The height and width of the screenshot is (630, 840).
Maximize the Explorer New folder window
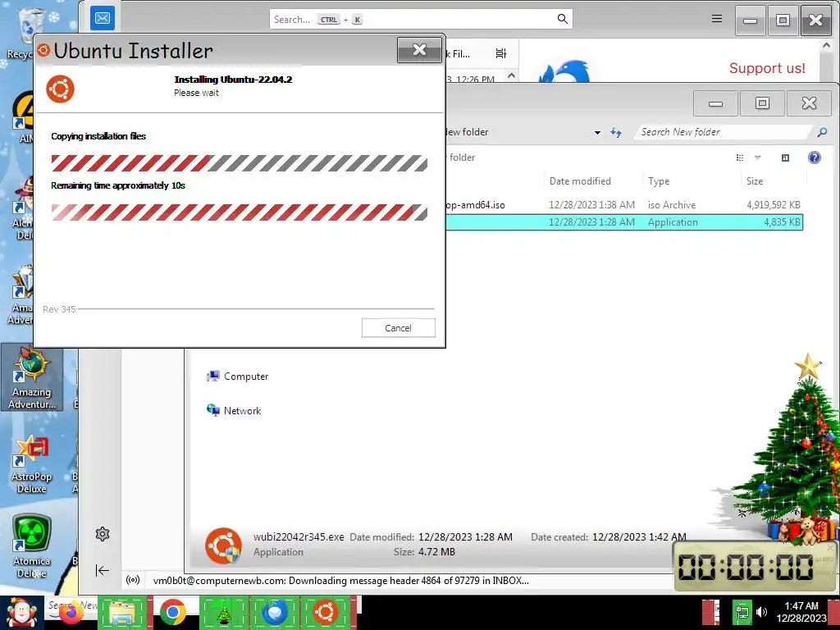click(x=762, y=103)
